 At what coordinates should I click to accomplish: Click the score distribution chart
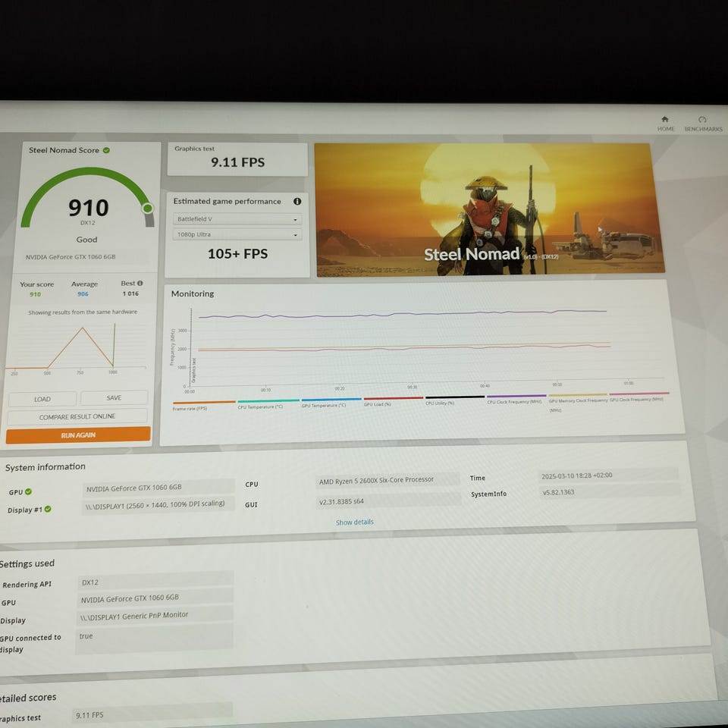point(77,348)
